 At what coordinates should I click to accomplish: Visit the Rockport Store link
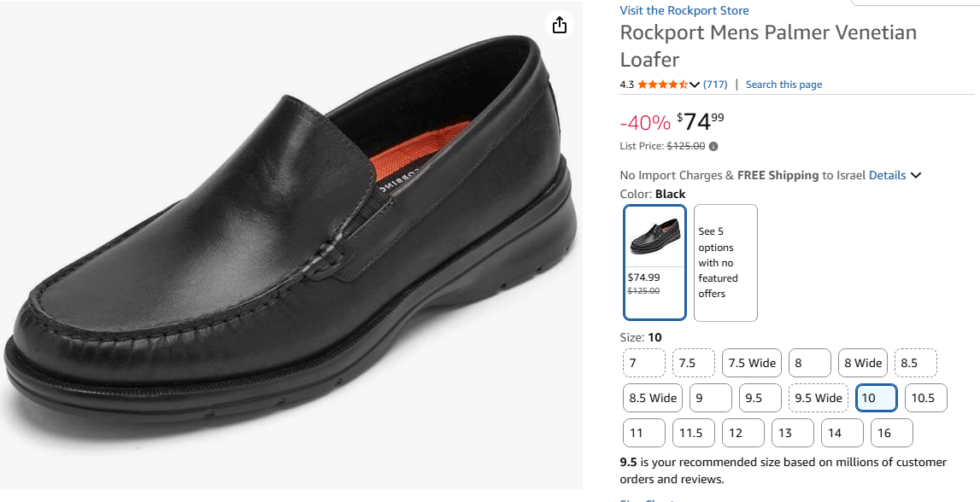tap(684, 11)
